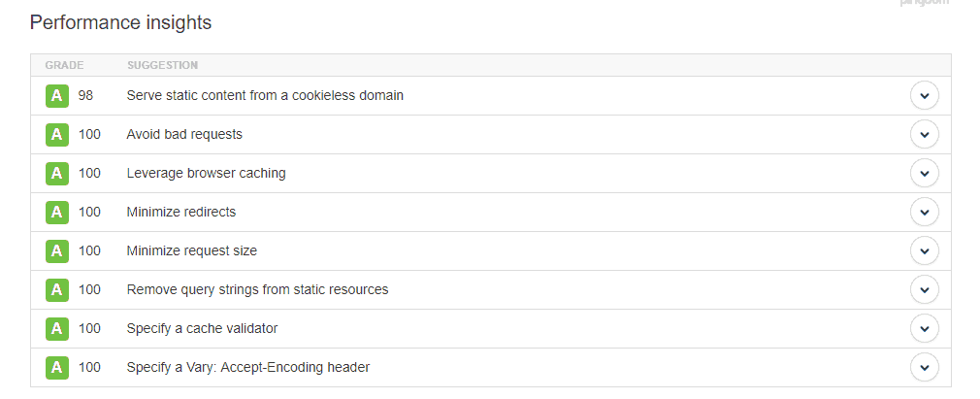Viewport: 980px width, 399px height.
Task: Click the SUGGESTION column header
Action: (162, 65)
